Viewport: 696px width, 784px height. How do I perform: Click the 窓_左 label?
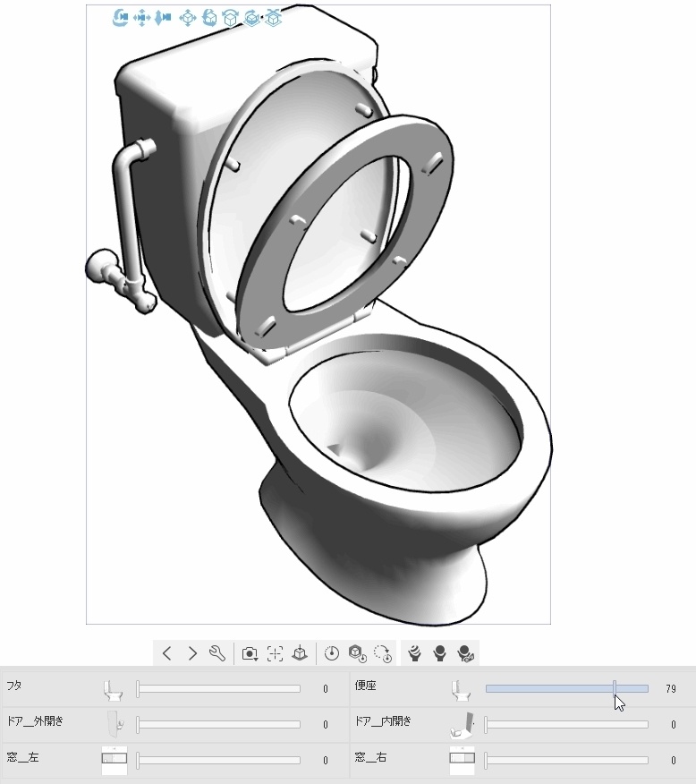pyautogui.click(x=22, y=757)
